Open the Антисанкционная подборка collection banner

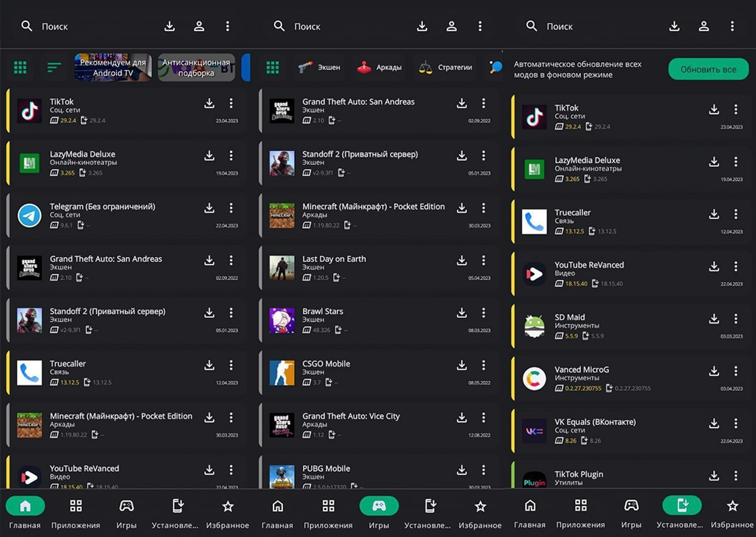pyautogui.click(x=196, y=67)
